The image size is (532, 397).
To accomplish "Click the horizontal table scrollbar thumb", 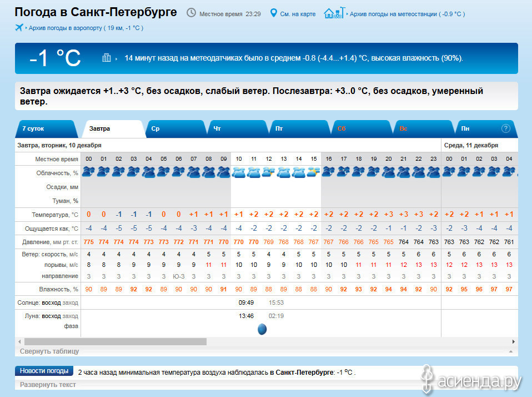I will coord(116,341).
